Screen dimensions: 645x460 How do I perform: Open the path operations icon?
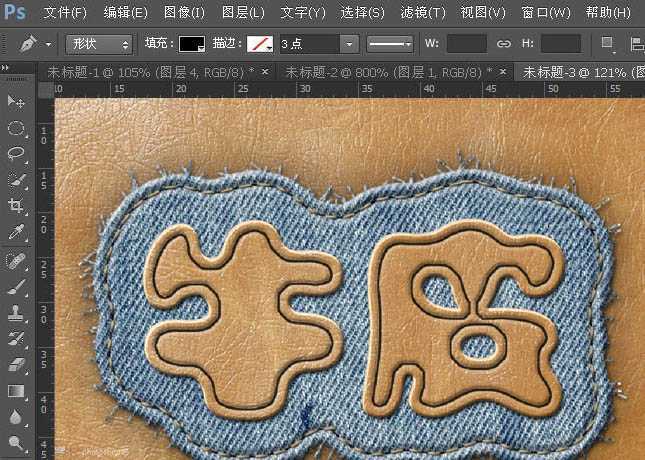point(607,44)
